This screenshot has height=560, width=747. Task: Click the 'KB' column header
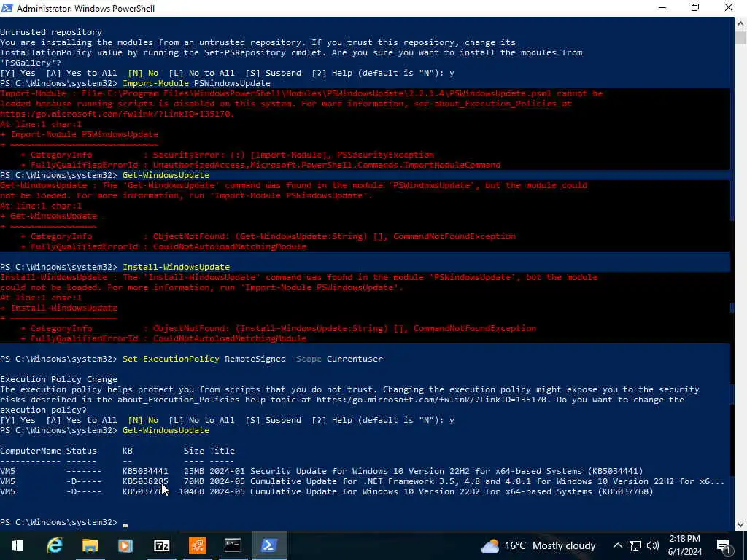[x=128, y=451]
